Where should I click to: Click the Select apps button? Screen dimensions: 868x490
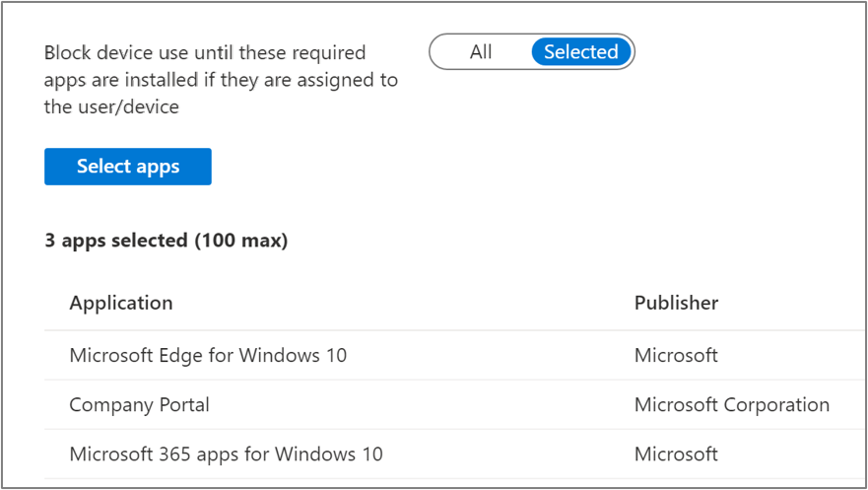128,167
